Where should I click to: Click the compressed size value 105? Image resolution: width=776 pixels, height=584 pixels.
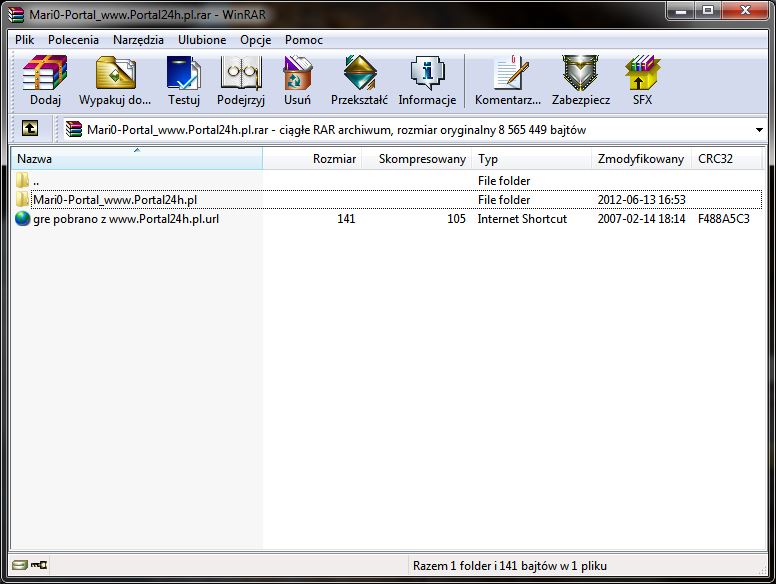pyautogui.click(x=456, y=219)
